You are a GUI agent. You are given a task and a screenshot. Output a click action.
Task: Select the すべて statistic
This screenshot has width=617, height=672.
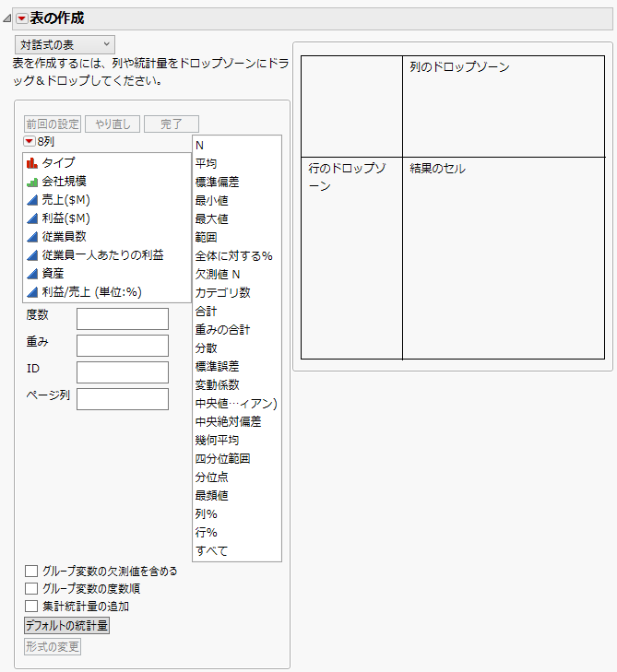tap(212, 550)
